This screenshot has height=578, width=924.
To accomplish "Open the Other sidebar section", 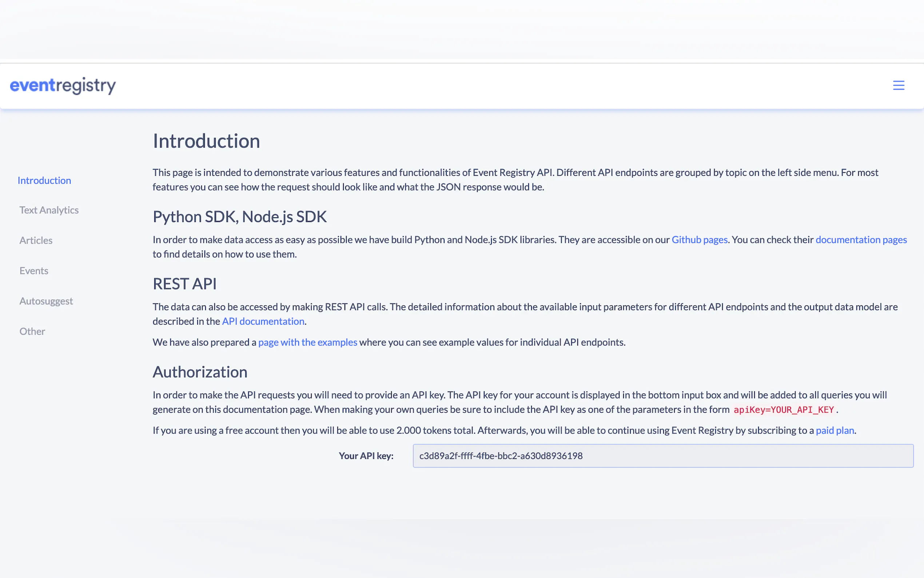I will click(x=32, y=332).
